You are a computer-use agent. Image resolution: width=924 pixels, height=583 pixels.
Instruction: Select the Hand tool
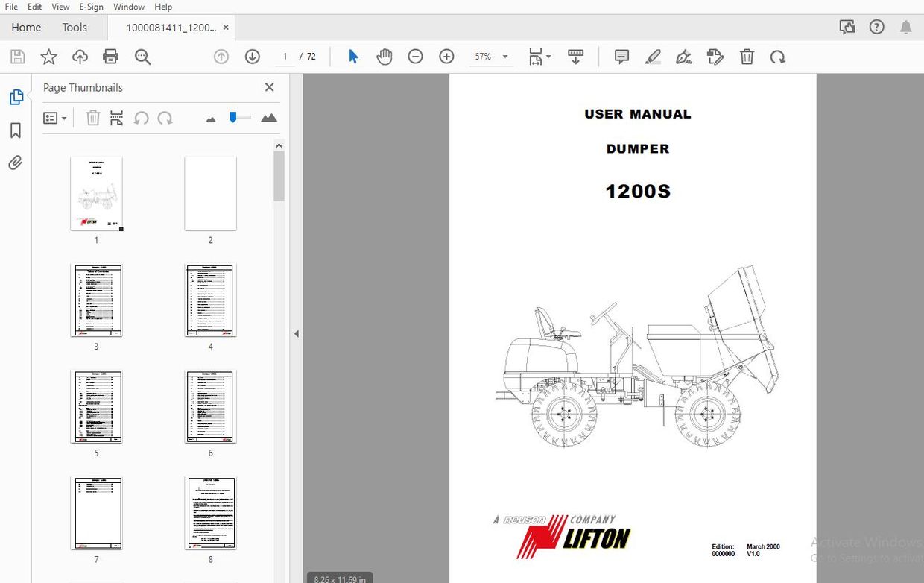point(385,56)
